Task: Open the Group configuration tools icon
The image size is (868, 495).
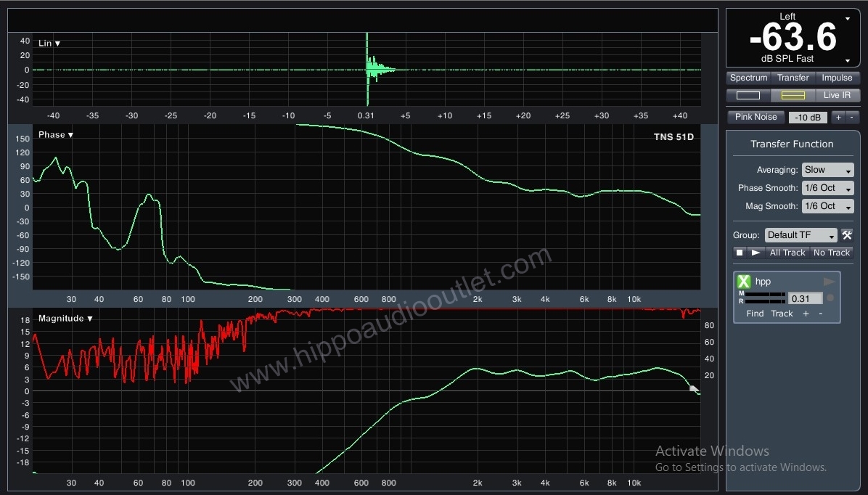Action: click(x=847, y=234)
